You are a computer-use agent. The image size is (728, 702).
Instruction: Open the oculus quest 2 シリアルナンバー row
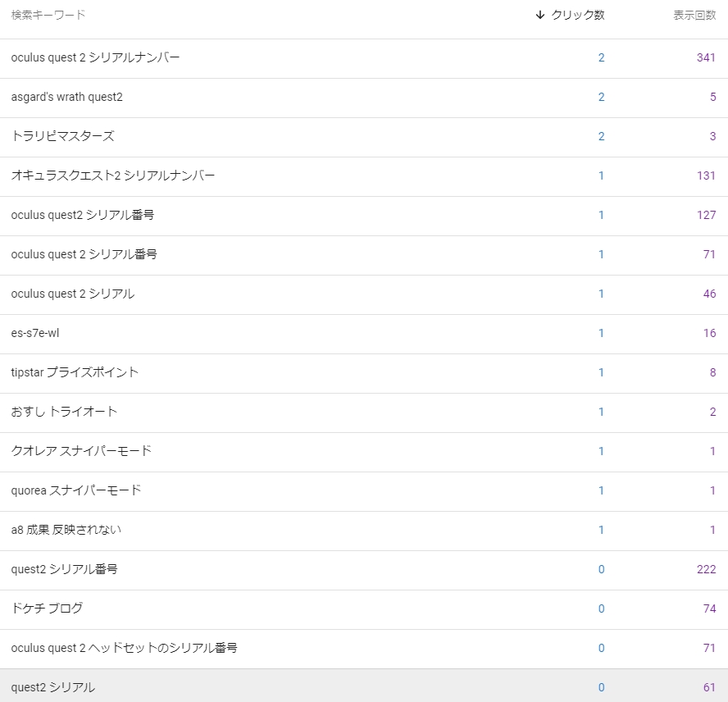click(364, 58)
